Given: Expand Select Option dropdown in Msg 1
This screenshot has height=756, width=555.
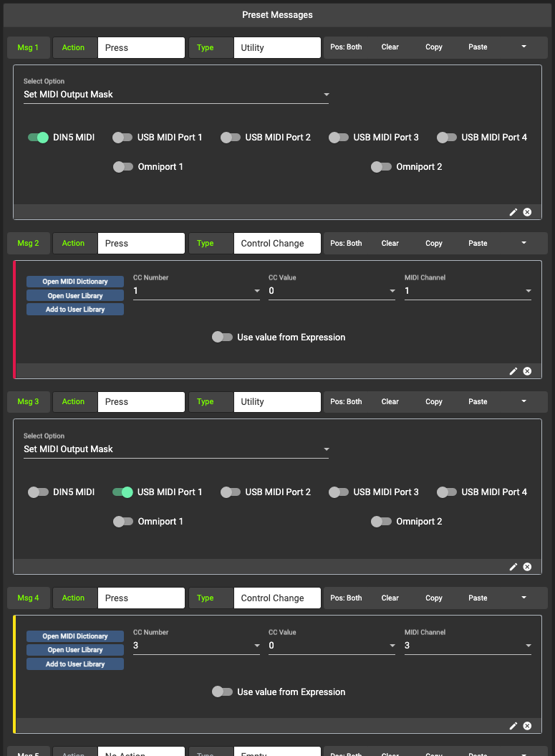Looking at the screenshot, I should click(175, 95).
